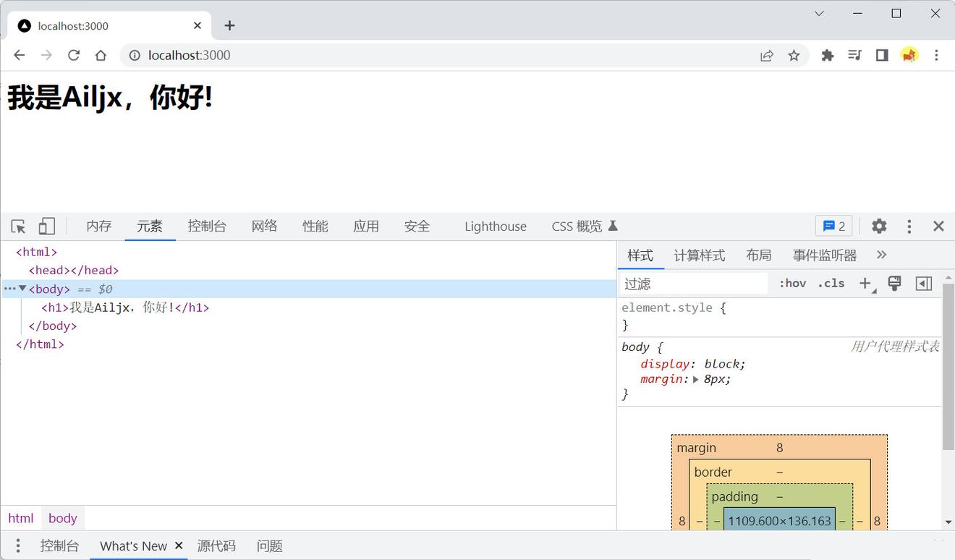Show more style pane tabs chevron
The height and width of the screenshot is (560, 955).
(881, 255)
